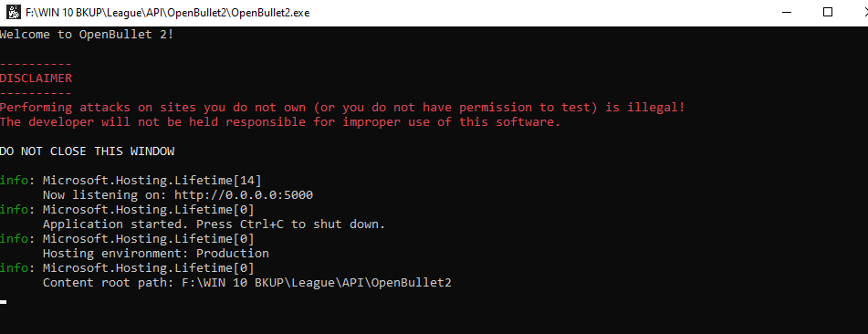Click the 'Performing attacks on sites' warning line
The width and height of the screenshot is (868, 334).
[x=342, y=108]
